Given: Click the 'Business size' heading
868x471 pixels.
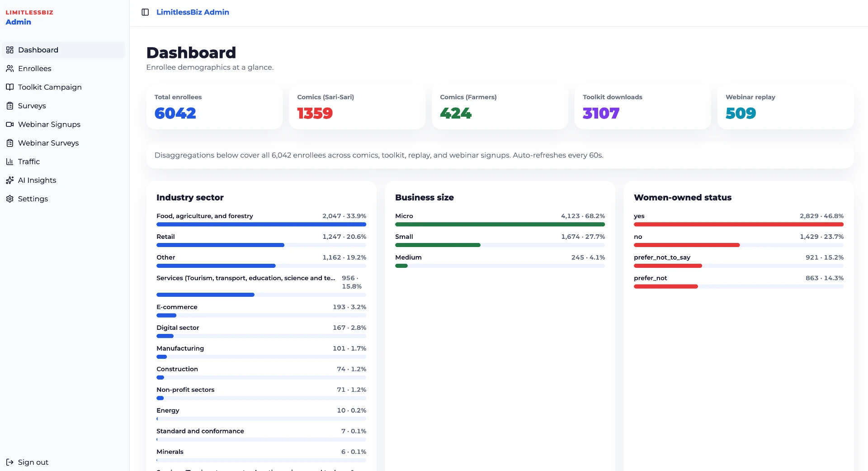Looking at the screenshot, I should pyautogui.click(x=425, y=197).
